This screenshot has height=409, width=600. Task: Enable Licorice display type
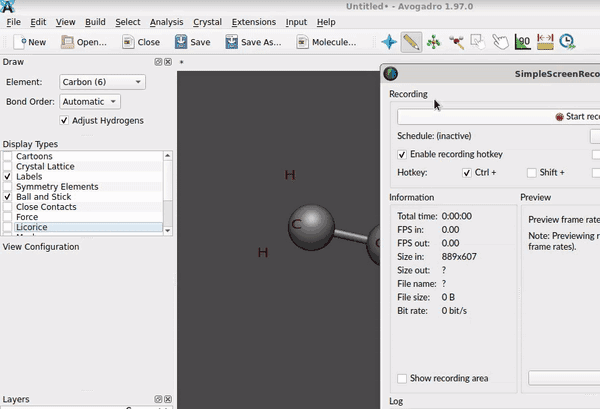(7, 227)
